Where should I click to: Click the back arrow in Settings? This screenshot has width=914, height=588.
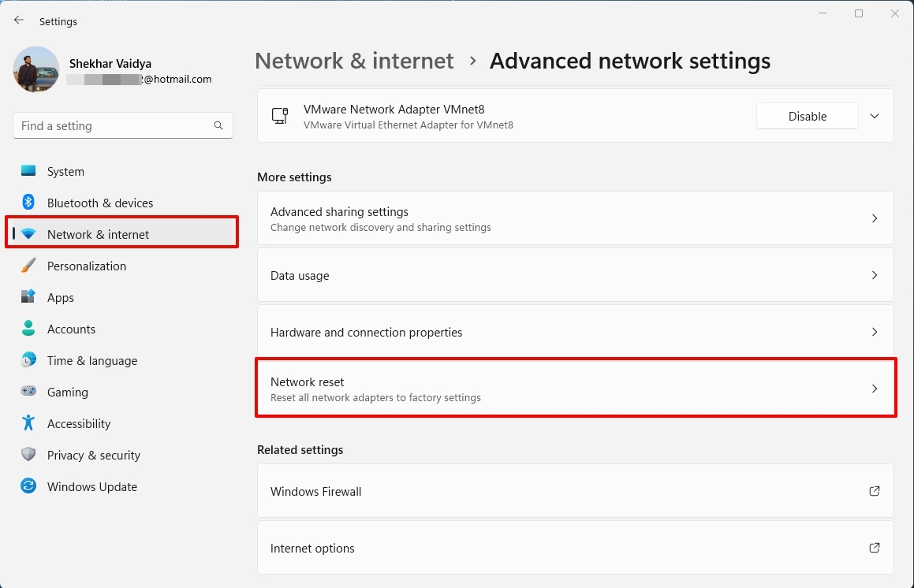click(x=19, y=20)
